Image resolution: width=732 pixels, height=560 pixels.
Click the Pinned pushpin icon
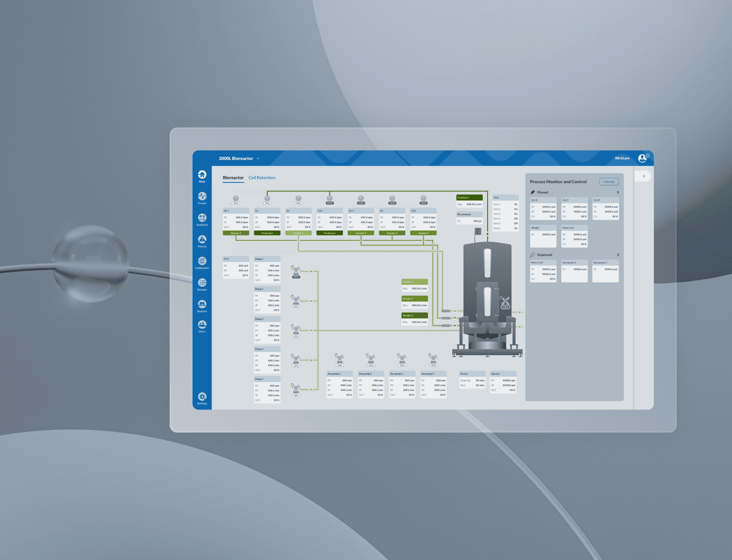(x=533, y=192)
